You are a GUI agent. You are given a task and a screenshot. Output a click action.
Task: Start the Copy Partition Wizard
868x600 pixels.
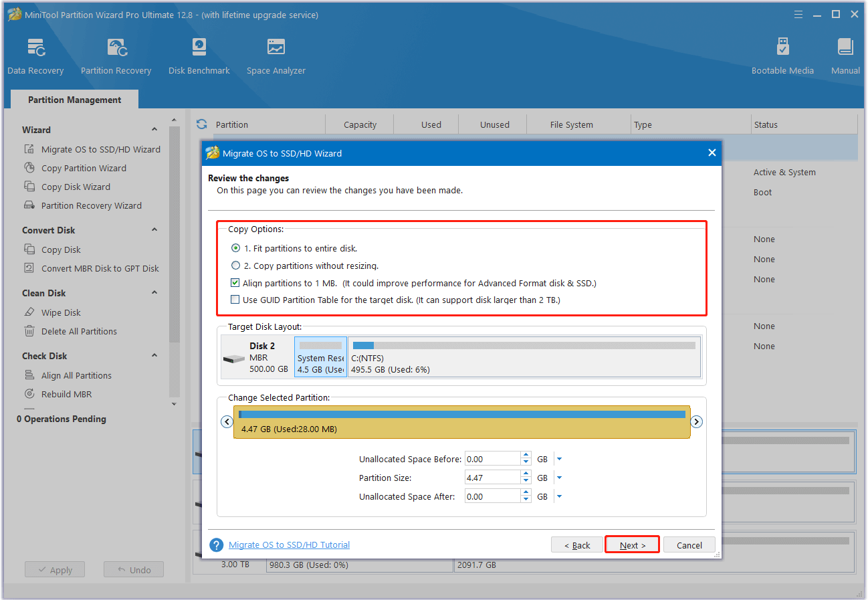coord(75,168)
